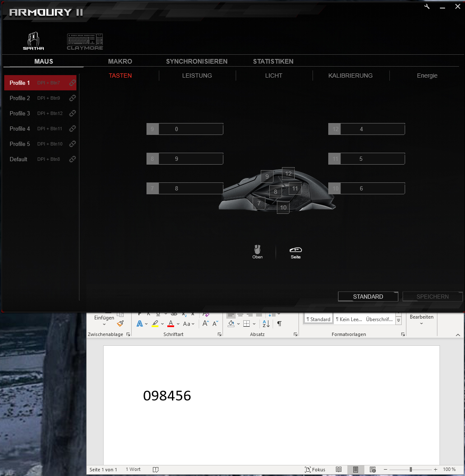
Task: Open the MAUS tab
Action: pos(44,62)
